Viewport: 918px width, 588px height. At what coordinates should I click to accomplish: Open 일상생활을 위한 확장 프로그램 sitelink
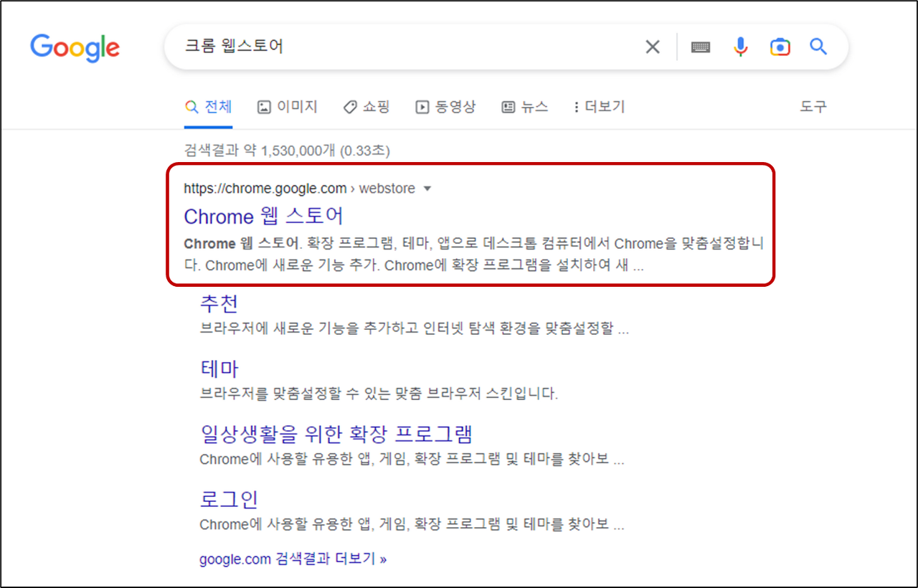[x=336, y=434]
